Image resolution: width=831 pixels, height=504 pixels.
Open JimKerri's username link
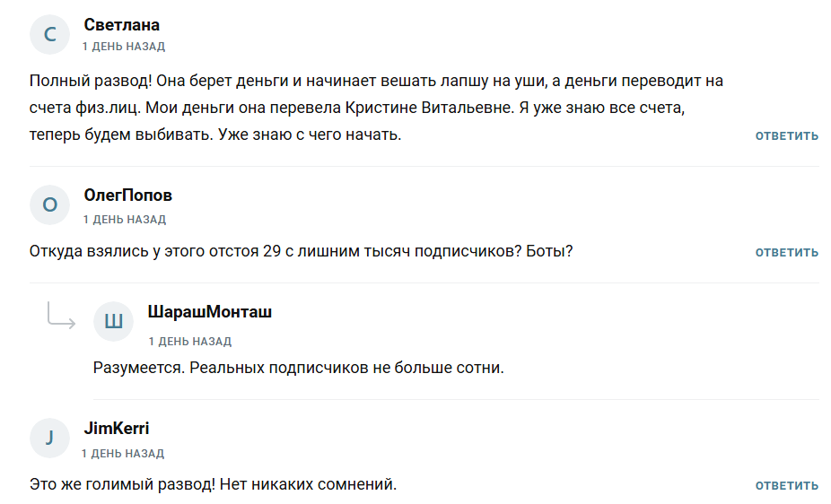point(117,429)
